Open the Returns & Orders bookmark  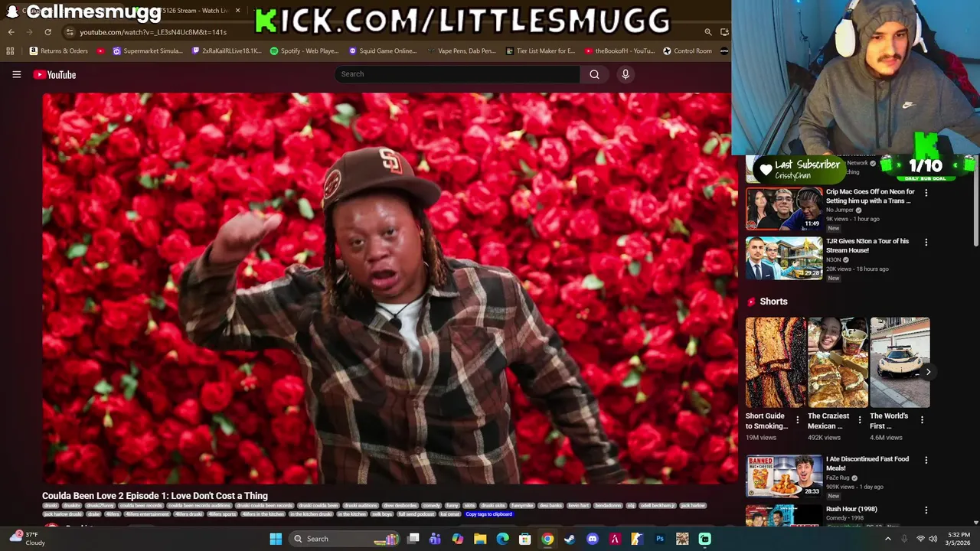(x=59, y=51)
